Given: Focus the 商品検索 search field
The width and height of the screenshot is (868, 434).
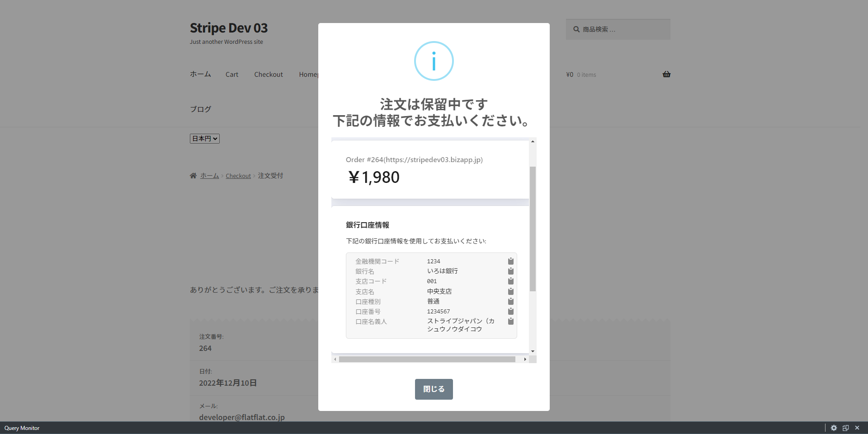Looking at the screenshot, I should point(618,29).
